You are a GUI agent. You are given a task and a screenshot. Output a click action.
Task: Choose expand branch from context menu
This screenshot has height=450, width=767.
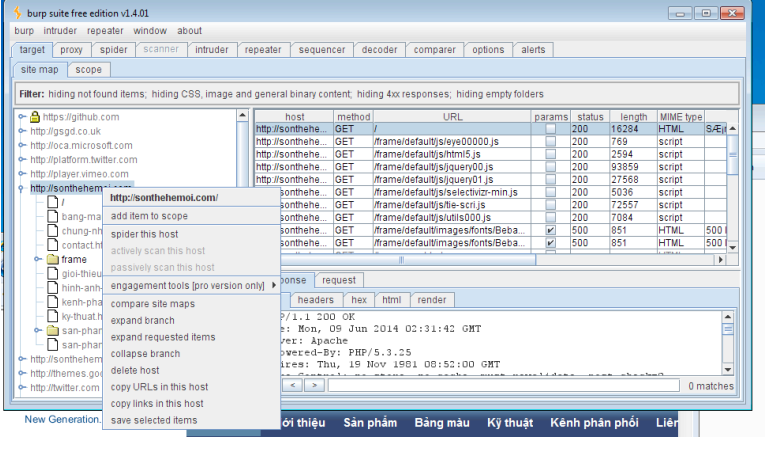pos(142,320)
